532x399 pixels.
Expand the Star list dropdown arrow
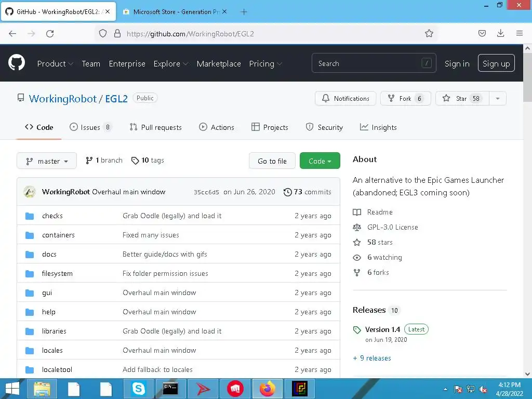(497, 98)
